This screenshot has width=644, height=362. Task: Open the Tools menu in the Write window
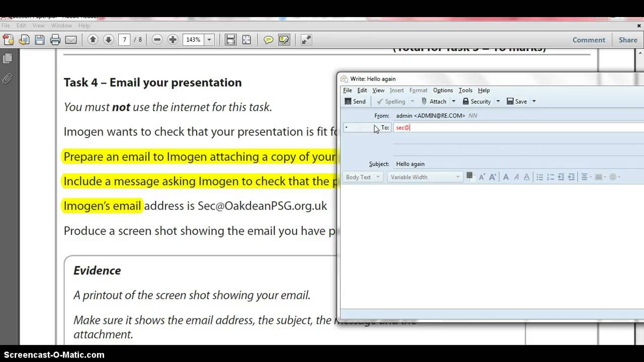(x=465, y=90)
